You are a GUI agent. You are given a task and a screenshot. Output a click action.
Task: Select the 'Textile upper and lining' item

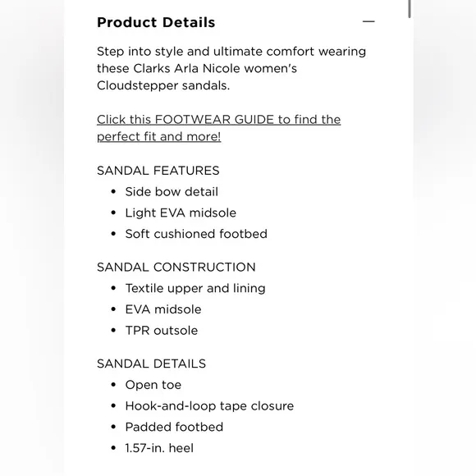195,288
